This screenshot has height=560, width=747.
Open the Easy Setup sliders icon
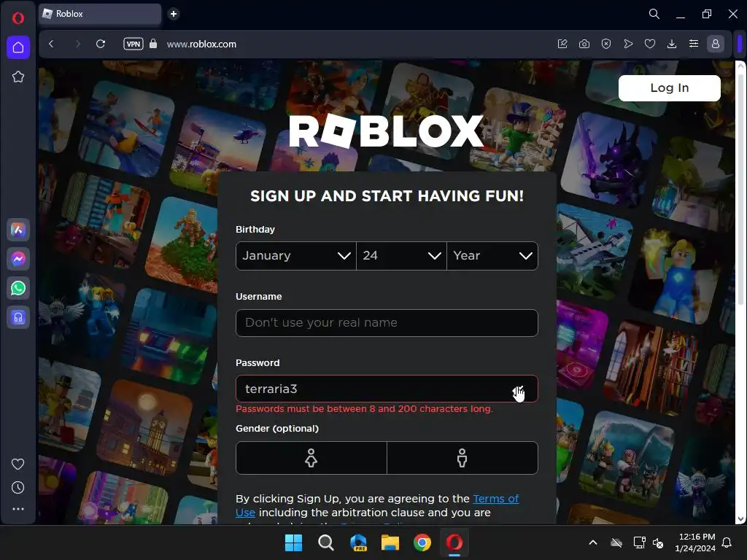coord(694,44)
